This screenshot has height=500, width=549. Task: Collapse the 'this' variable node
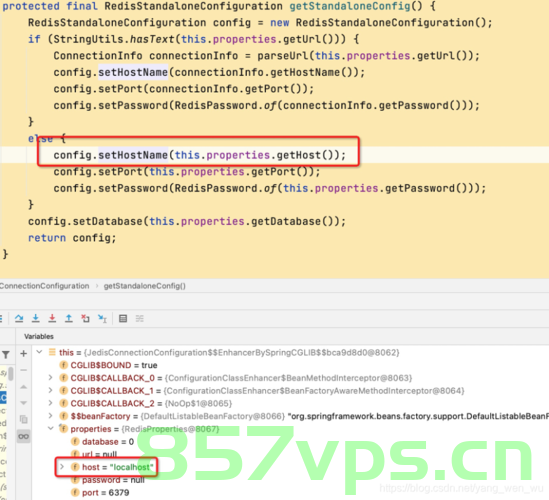coord(40,352)
